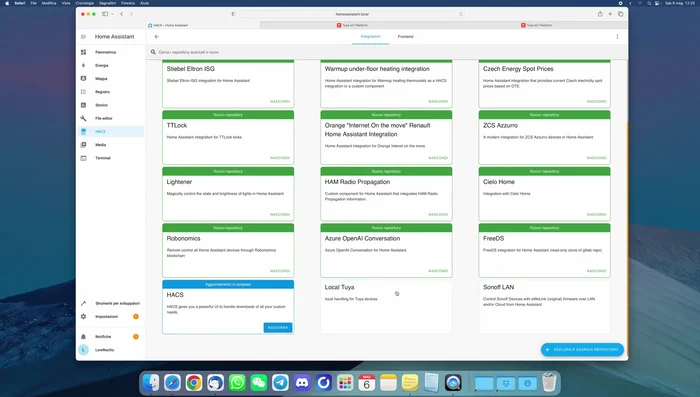The height and width of the screenshot is (397, 700).
Task: Switch to the Integrazioni tab
Action: click(371, 37)
